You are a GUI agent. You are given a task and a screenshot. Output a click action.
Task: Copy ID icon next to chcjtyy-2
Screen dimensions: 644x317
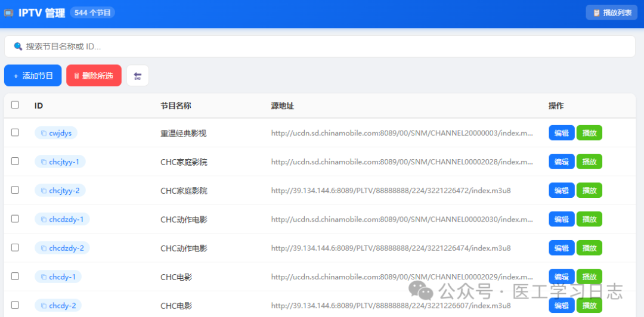click(44, 191)
